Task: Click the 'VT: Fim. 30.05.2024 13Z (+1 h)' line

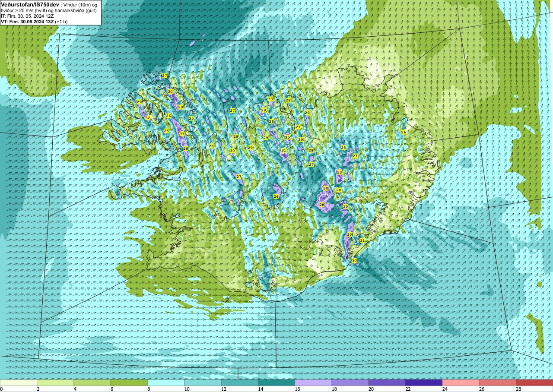Action: [x=34, y=21]
